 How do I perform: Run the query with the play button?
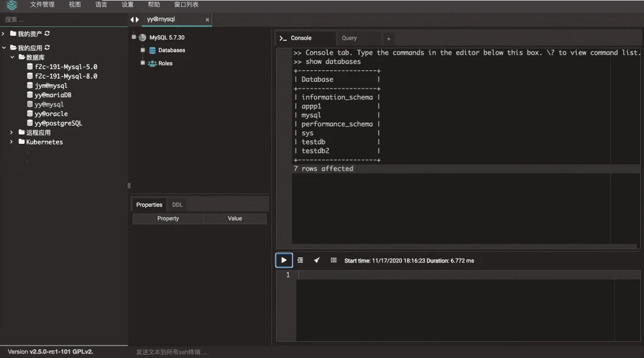[x=284, y=261]
